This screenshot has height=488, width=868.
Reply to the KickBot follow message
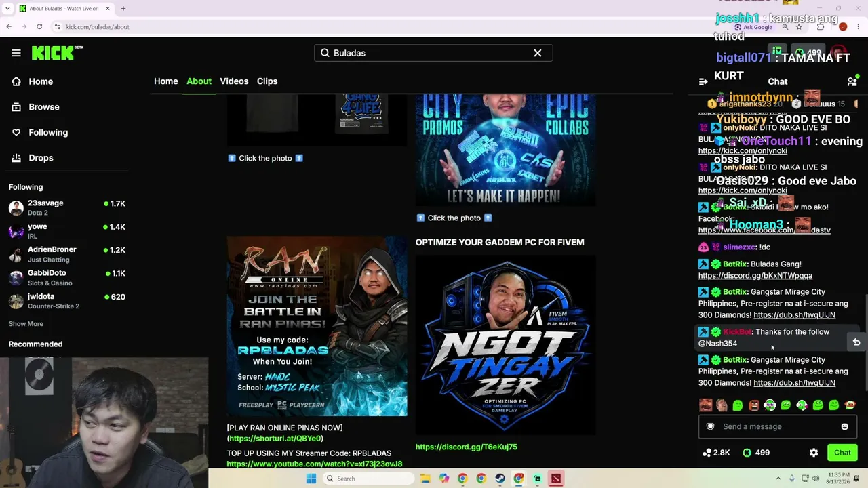point(856,342)
